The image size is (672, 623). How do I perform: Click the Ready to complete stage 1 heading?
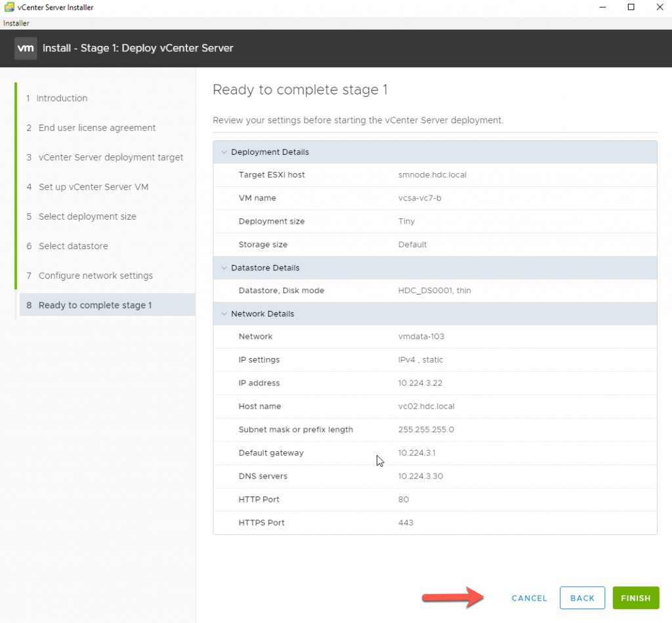[x=300, y=90]
